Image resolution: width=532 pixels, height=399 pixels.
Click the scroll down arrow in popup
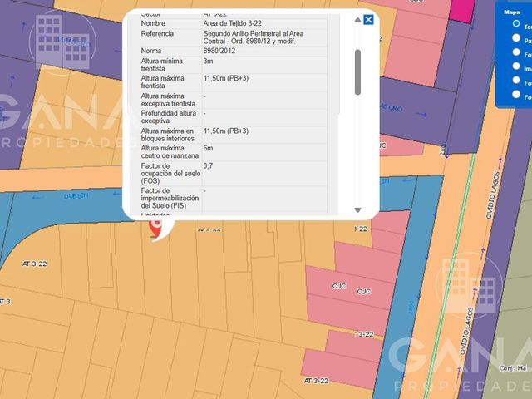pyautogui.click(x=357, y=210)
